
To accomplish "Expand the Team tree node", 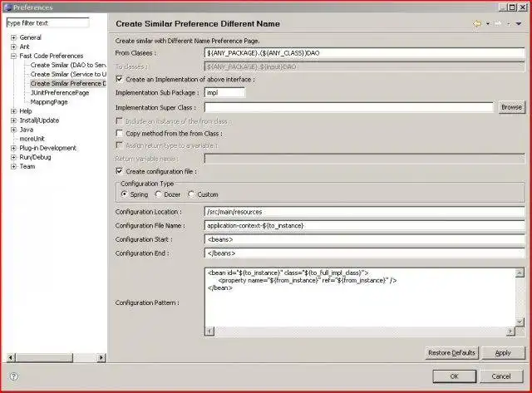I will [13, 166].
